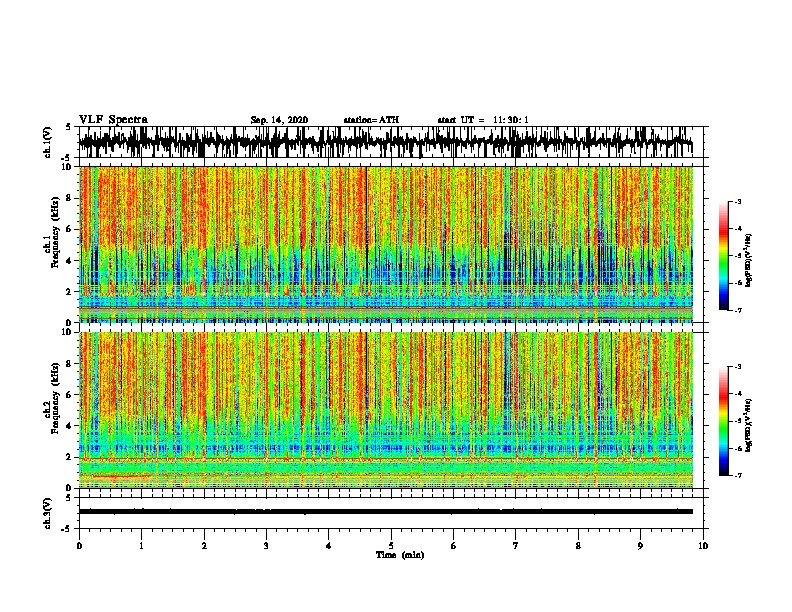Image resolution: width=792 pixels, height=612 pixels.
Task: Click time axis tick label "4"
Action: [329, 546]
